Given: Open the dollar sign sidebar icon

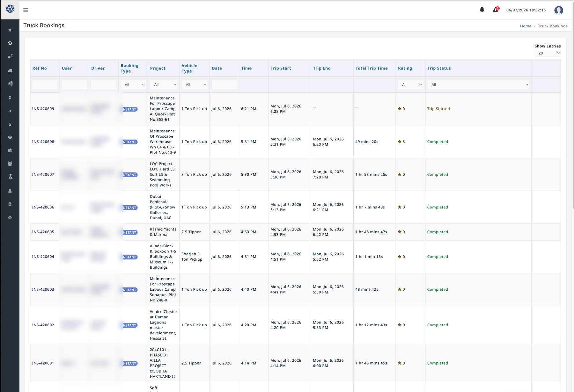Looking at the screenshot, I should click(x=10, y=124).
